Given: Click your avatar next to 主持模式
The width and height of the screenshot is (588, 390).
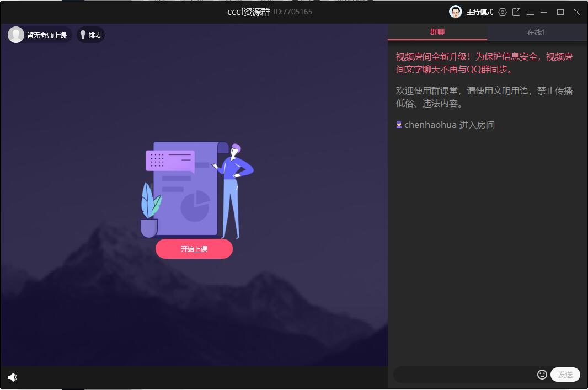Looking at the screenshot, I should (456, 12).
